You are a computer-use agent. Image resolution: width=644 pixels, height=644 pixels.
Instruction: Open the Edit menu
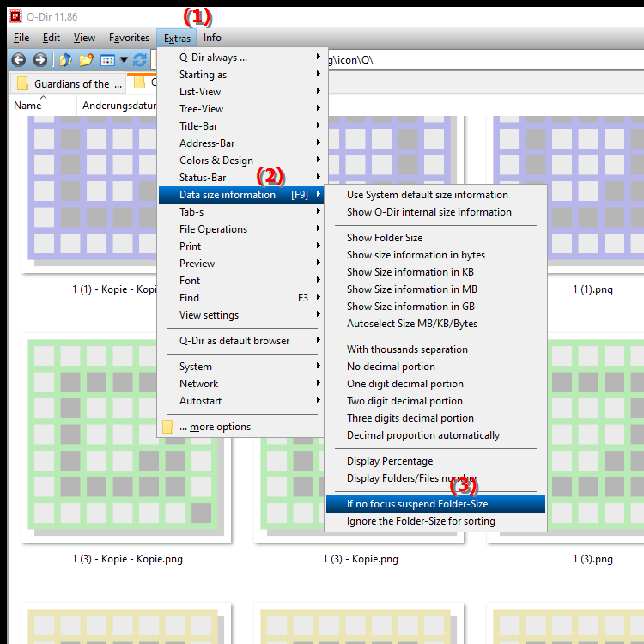[x=52, y=38]
